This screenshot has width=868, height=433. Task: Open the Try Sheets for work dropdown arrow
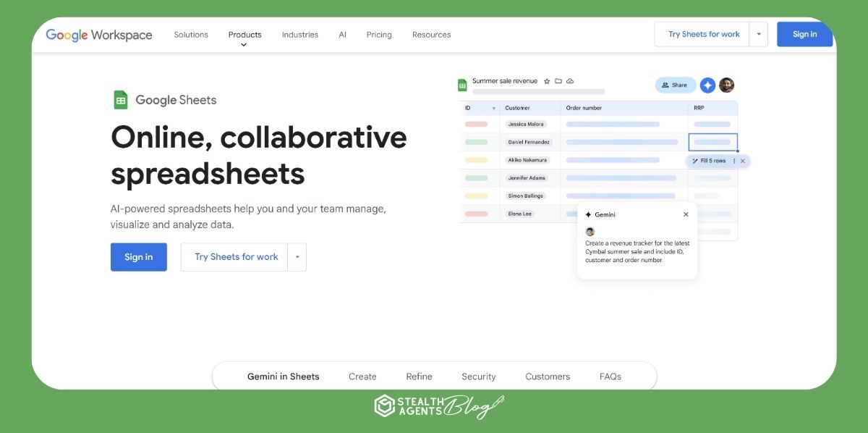758,33
